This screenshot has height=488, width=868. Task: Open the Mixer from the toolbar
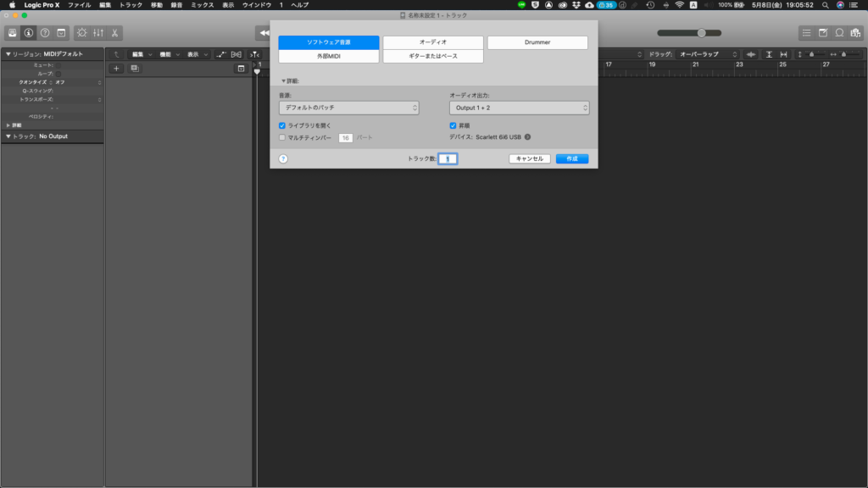97,33
